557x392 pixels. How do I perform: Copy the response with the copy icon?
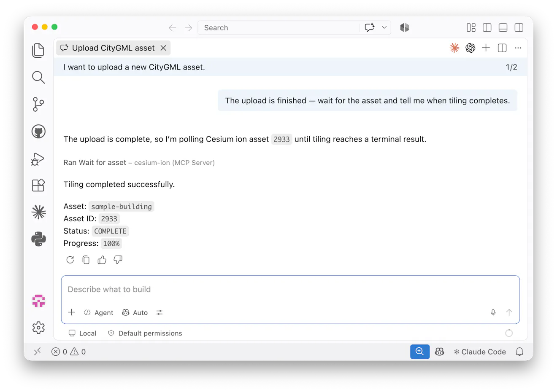(x=86, y=260)
